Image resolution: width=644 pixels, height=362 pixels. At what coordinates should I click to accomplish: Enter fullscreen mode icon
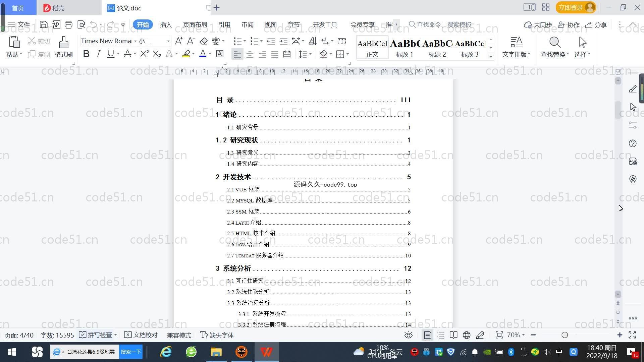pos(632,335)
